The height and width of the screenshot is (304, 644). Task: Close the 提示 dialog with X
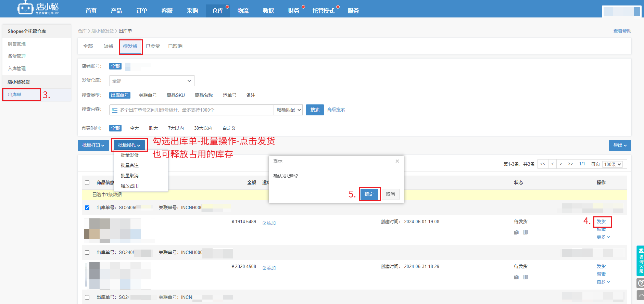(x=397, y=161)
